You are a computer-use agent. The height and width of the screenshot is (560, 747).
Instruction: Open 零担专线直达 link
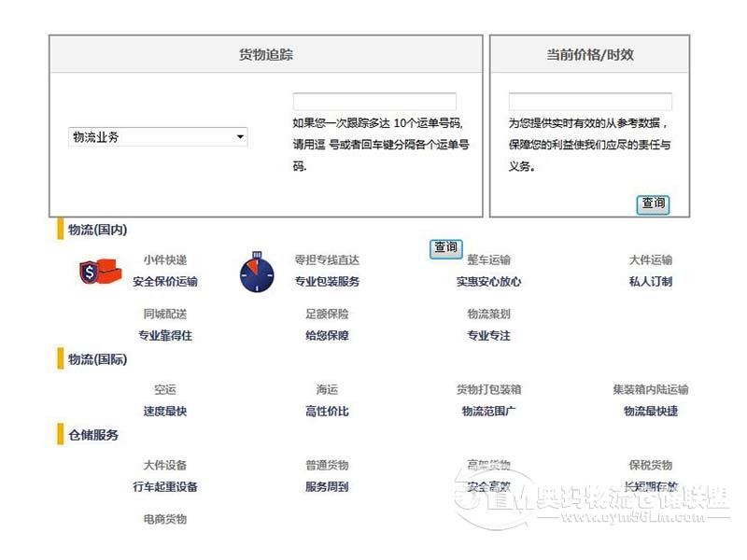point(327,260)
